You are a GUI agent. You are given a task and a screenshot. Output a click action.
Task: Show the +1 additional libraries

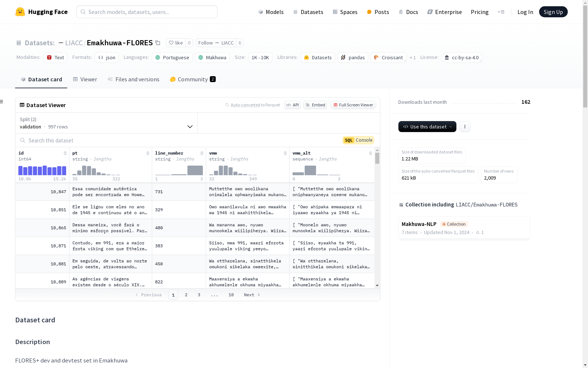[413, 57]
